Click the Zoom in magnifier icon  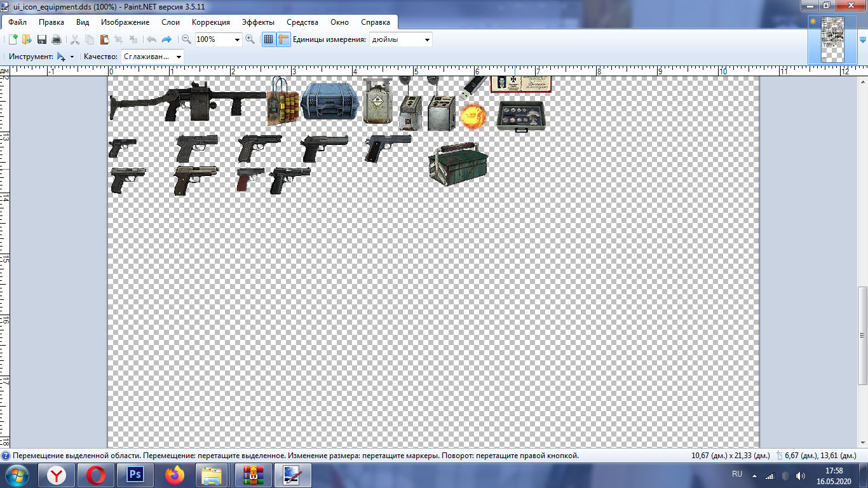point(250,39)
